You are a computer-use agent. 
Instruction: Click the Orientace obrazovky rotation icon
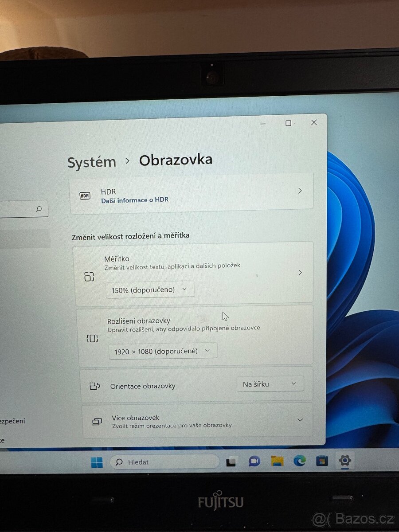tap(95, 386)
